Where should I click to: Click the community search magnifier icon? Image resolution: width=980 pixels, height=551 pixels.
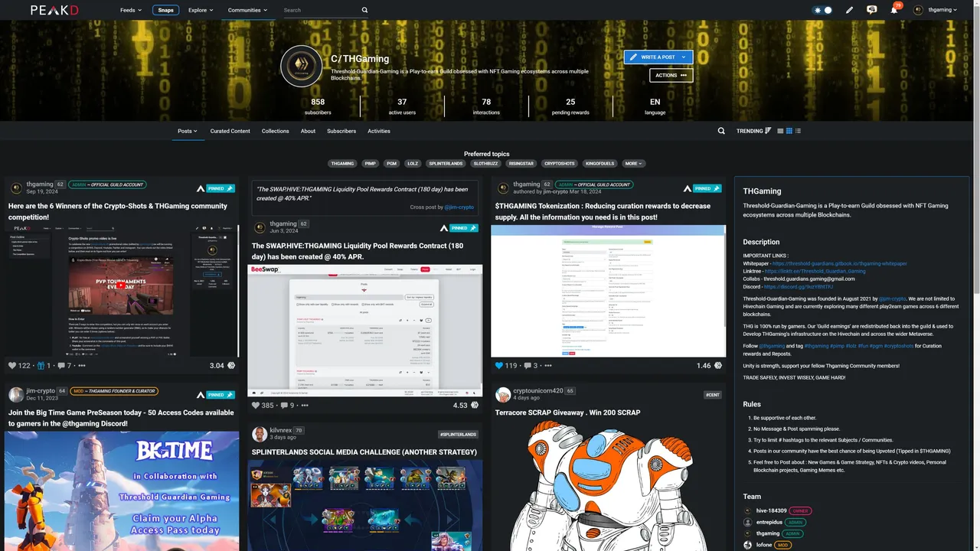[721, 131]
